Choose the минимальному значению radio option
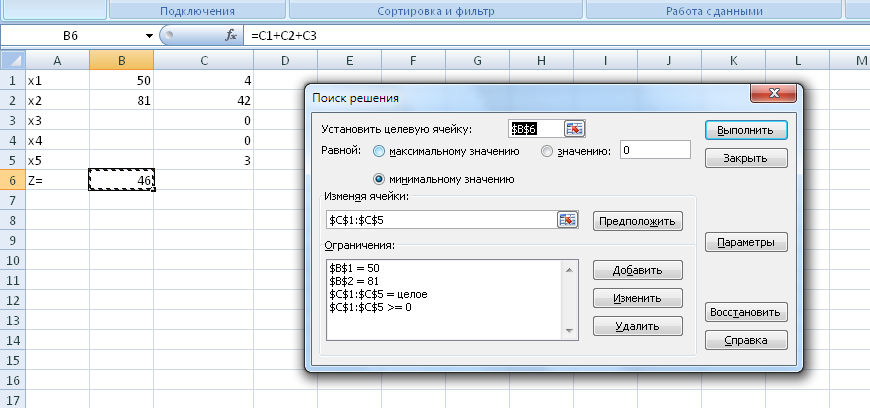The height and width of the screenshot is (408, 870). pyautogui.click(x=379, y=180)
